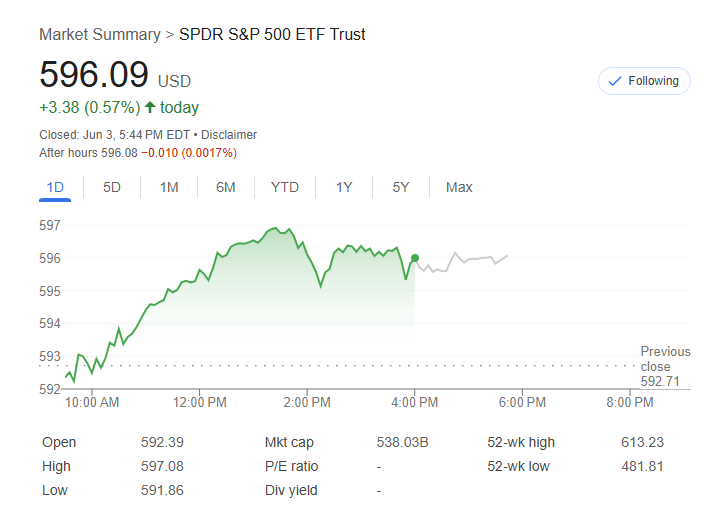
Task: Show the Max chart range
Action: click(x=459, y=187)
